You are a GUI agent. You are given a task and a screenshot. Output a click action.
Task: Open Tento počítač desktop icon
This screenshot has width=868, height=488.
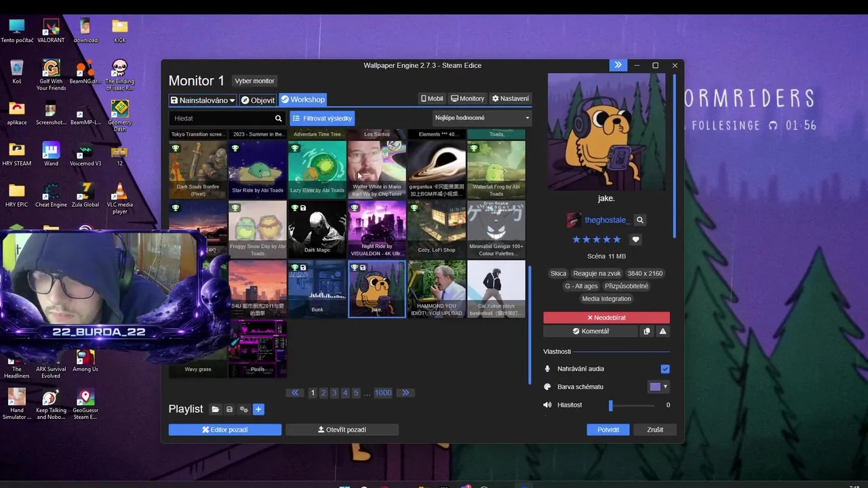[17, 31]
